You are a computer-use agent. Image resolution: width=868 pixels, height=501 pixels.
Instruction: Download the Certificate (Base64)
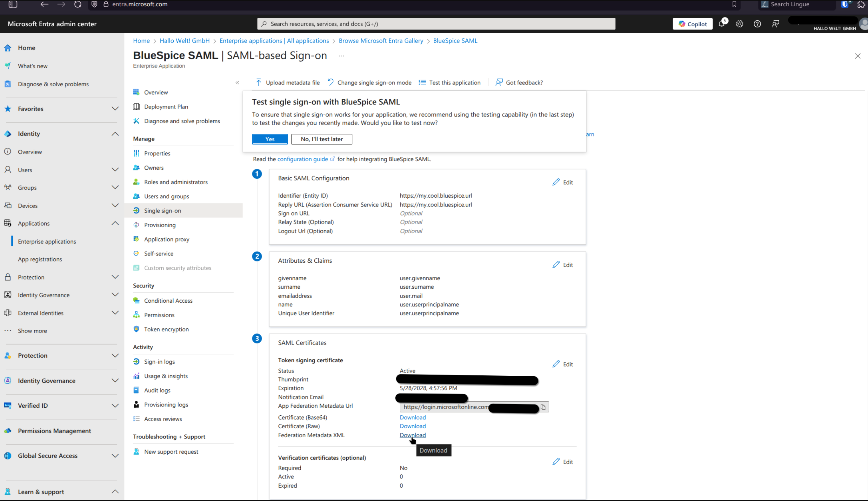pos(412,417)
